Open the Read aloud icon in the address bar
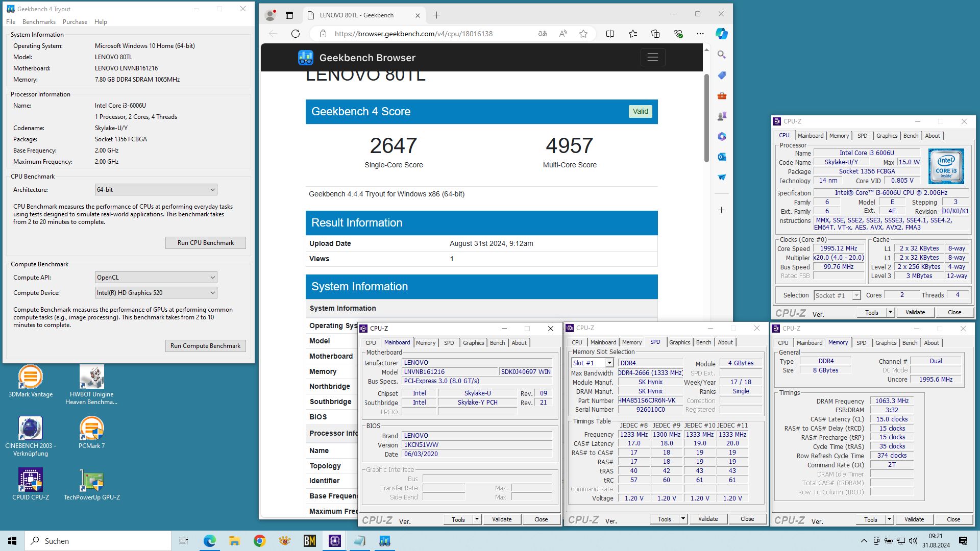Screen dimensions: 980x551 tap(563, 34)
